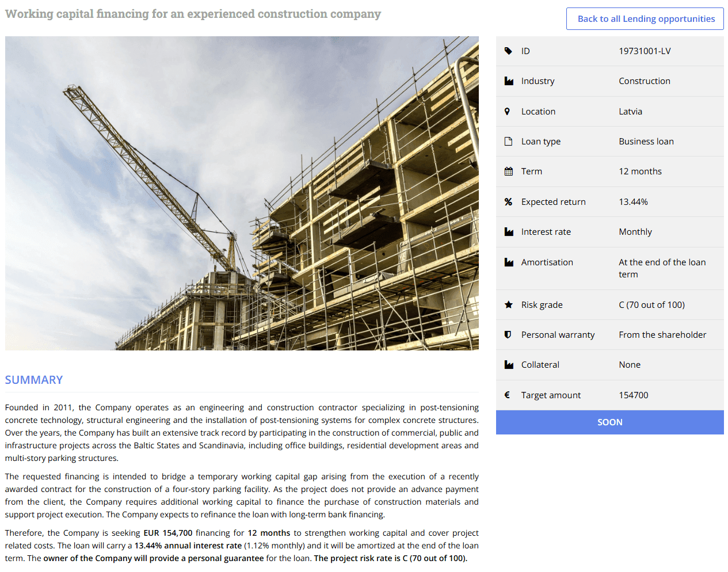Click the Risk grade label
This screenshot has width=728, height=572.
point(542,305)
